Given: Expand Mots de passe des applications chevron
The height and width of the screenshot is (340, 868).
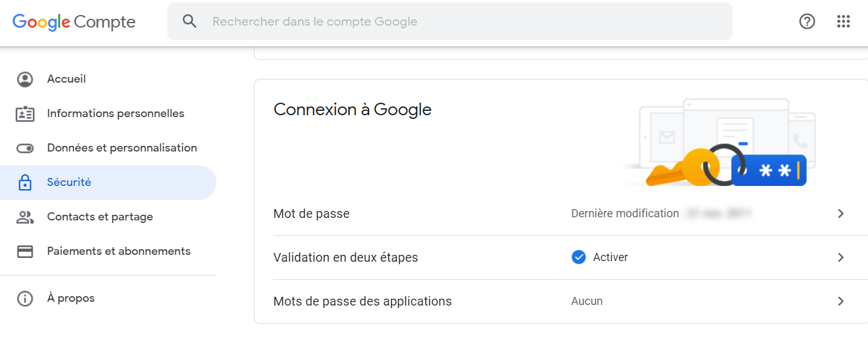Looking at the screenshot, I should click(841, 301).
